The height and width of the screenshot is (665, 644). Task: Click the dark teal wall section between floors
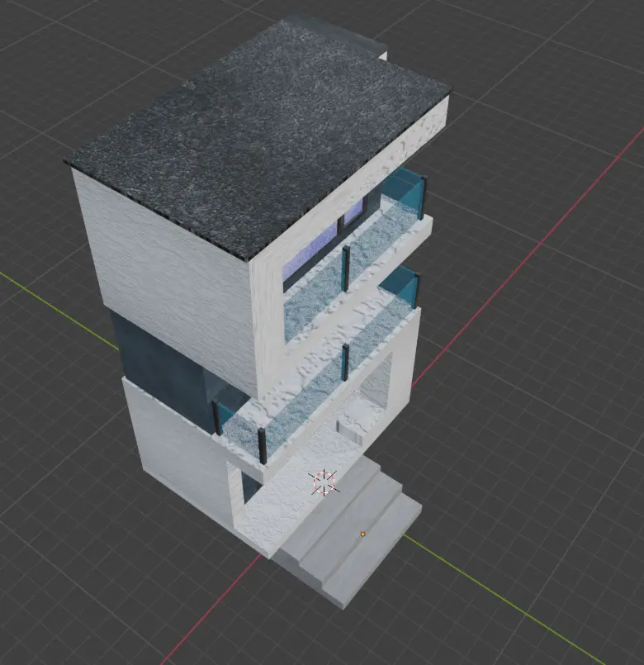click(x=165, y=373)
